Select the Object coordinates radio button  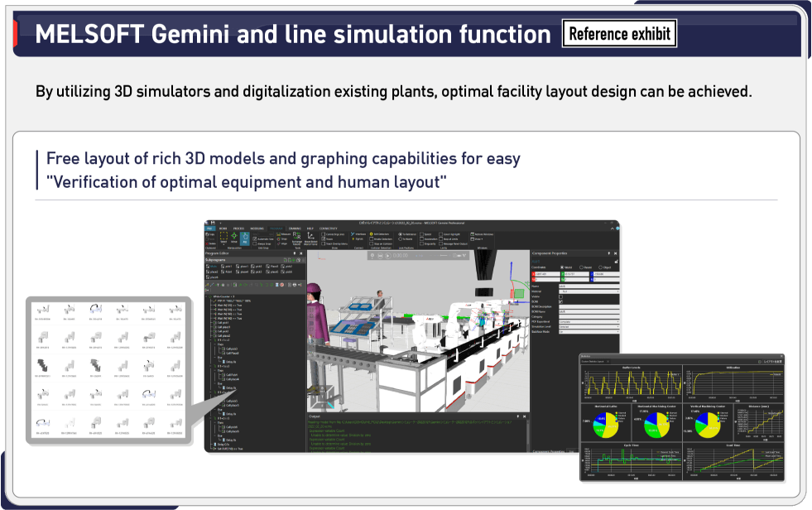coord(600,267)
